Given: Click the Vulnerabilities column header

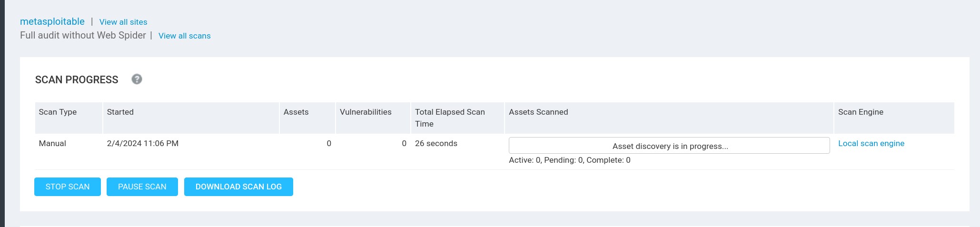Looking at the screenshot, I should 366,112.
